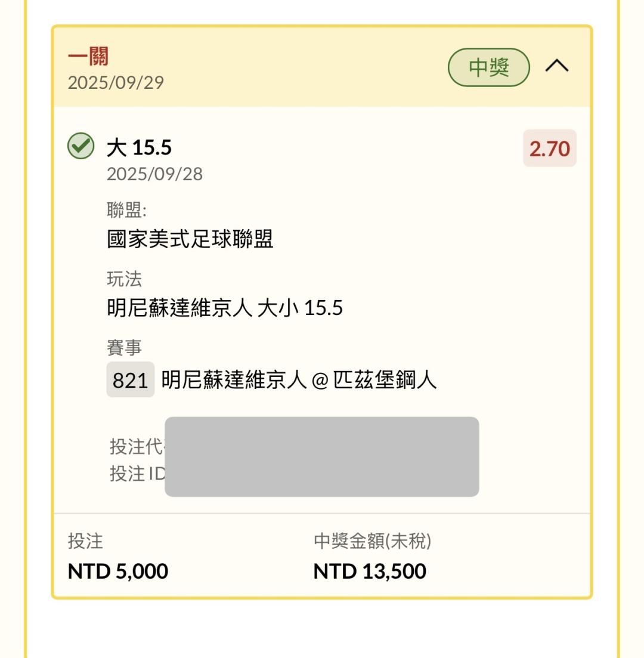Click the 2025/09/28 game date

[x=154, y=174]
